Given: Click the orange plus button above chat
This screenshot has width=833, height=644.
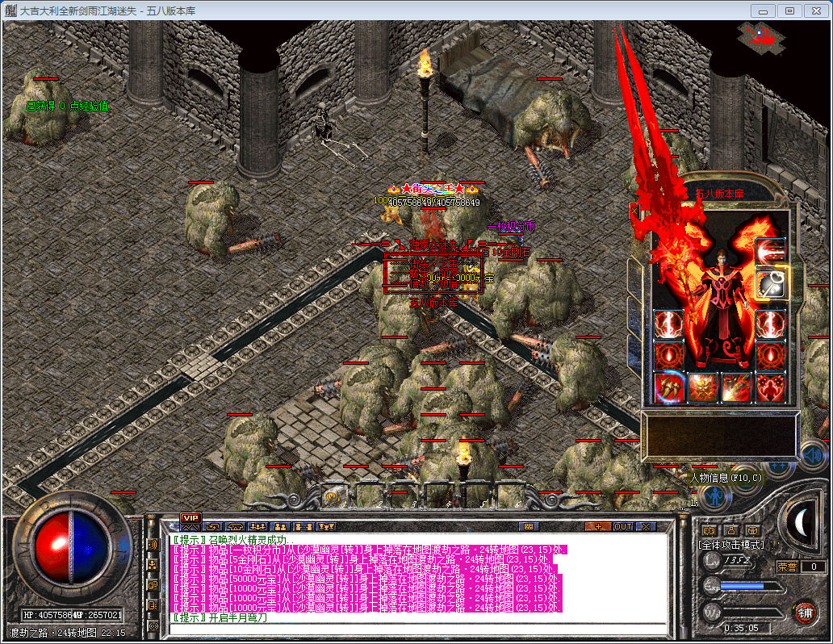Looking at the screenshot, I should coord(599,526).
